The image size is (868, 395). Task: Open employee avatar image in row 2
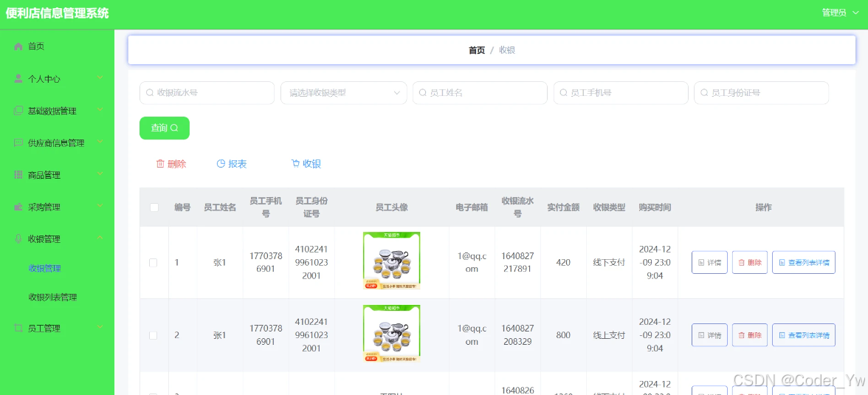[391, 334]
